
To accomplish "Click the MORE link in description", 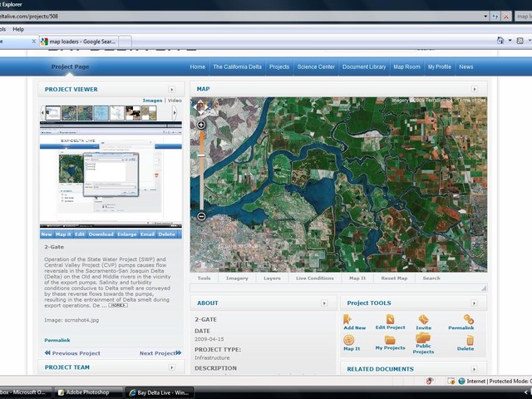I will (118, 305).
